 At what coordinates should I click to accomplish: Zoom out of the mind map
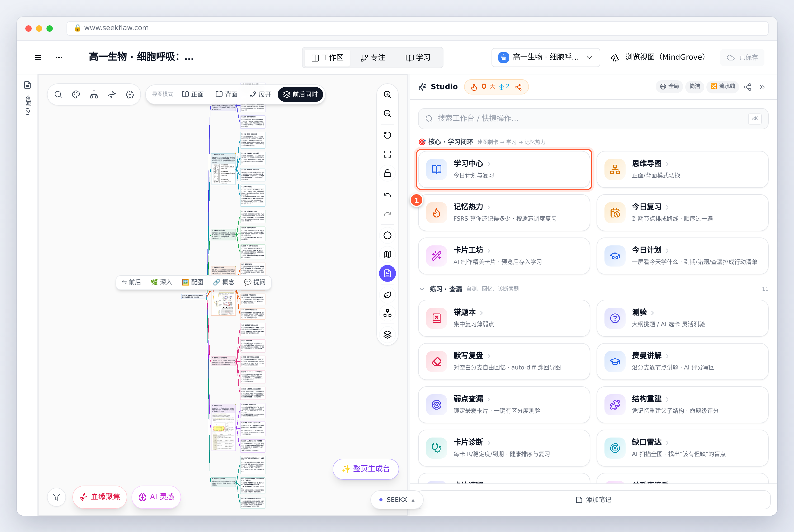click(387, 113)
